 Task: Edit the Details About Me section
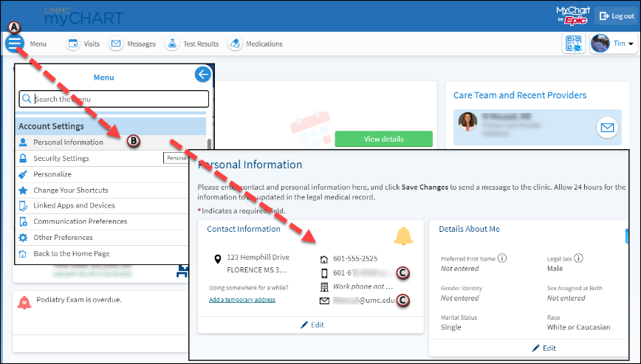click(544, 348)
